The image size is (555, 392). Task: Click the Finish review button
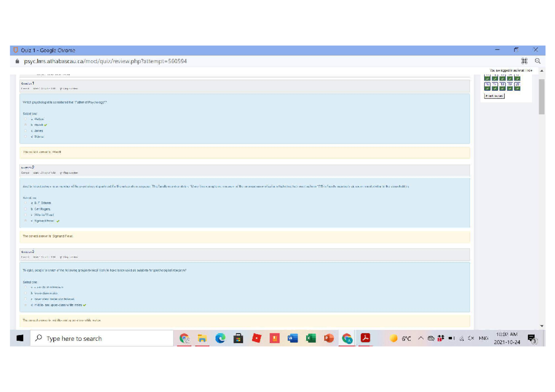494,96
